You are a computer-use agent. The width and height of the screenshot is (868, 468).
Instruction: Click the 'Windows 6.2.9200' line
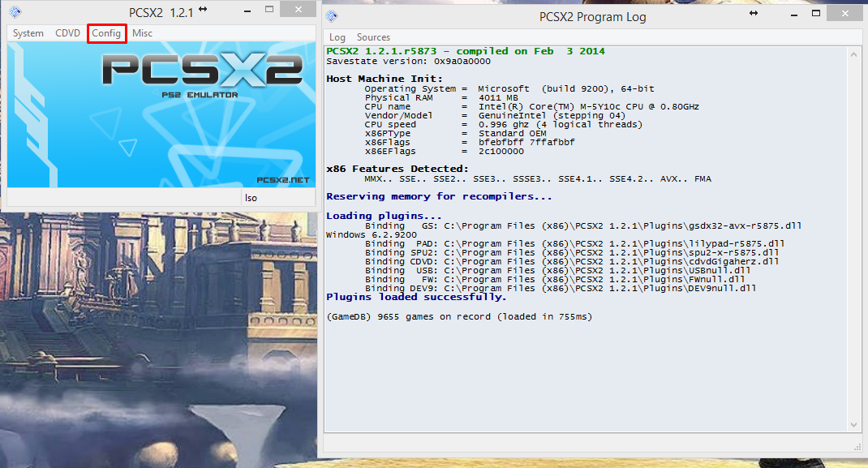point(372,234)
